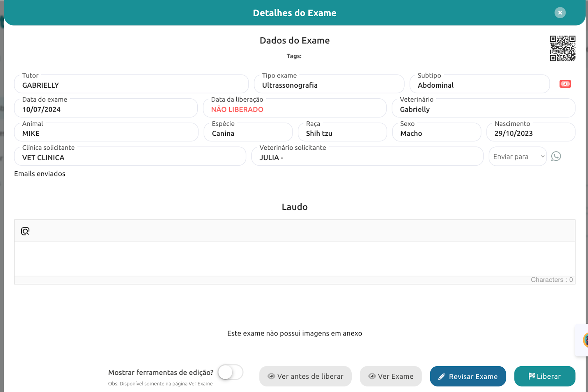The image size is (588, 392).
Task: Click the Dados do Exame heading
Action: (294, 40)
